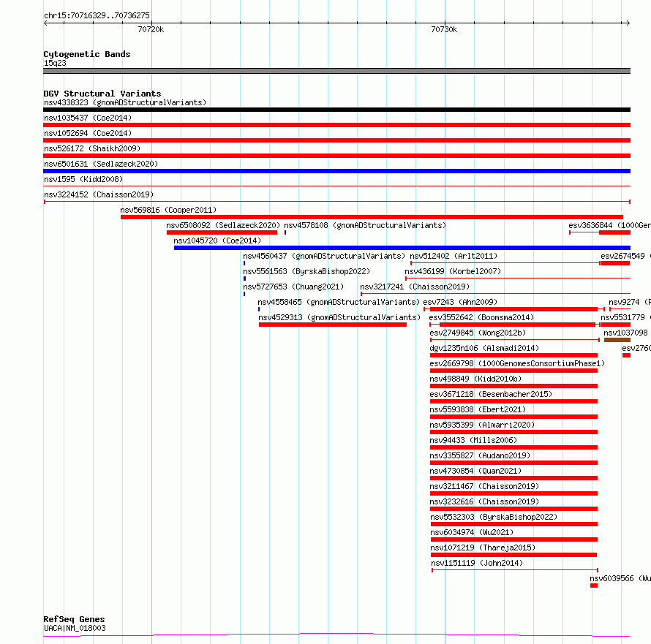Click nsv3232616 (Chaisson2019) label

point(484,501)
